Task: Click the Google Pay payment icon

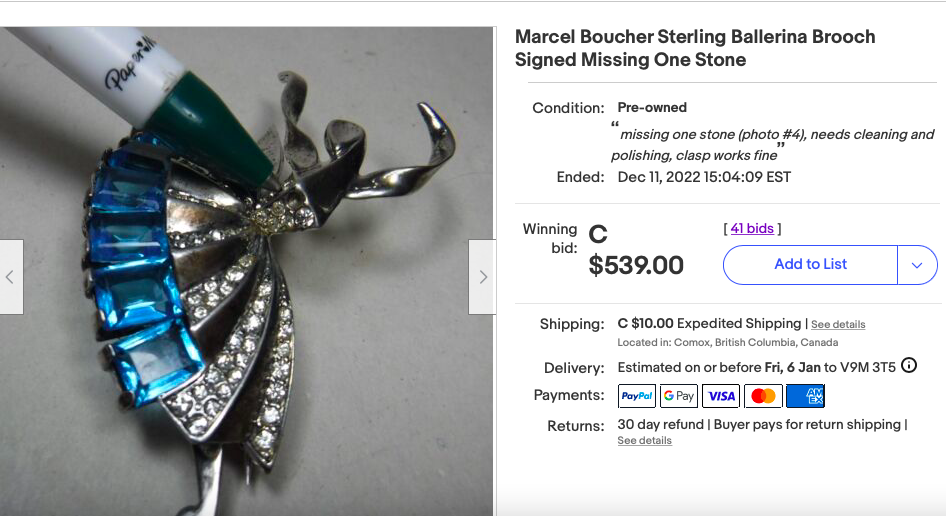Action: pos(679,396)
